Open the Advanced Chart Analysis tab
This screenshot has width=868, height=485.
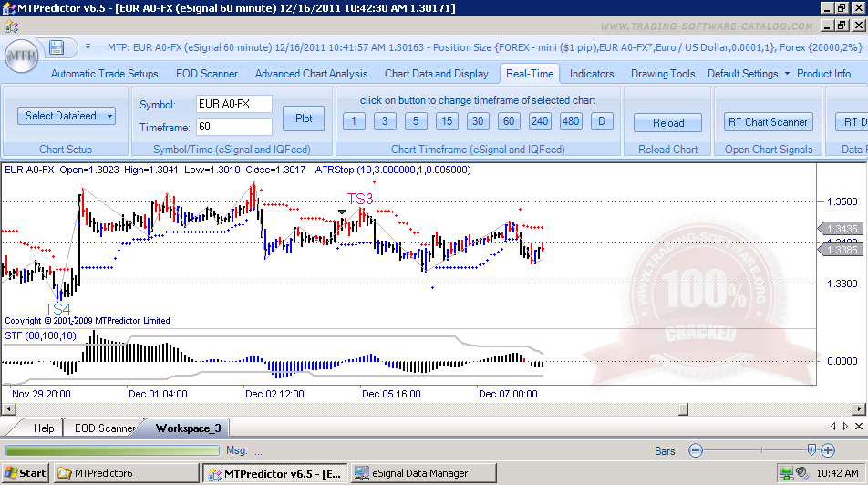pos(311,74)
